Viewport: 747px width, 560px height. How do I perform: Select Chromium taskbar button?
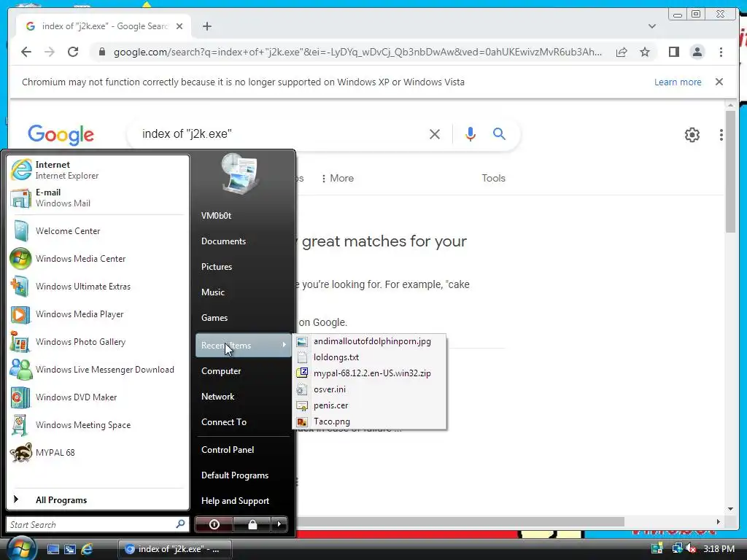174,549
